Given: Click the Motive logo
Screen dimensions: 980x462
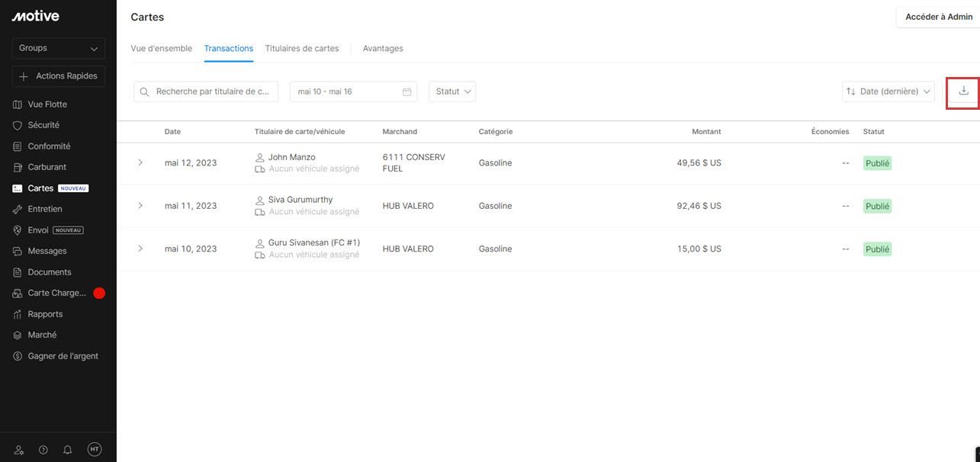Looking at the screenshot, I should (35, 16).
